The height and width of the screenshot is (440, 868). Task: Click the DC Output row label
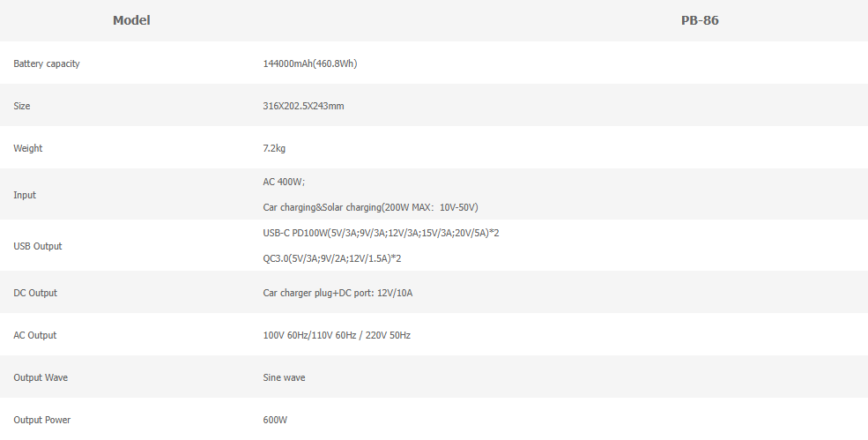(x=35, y=293)
